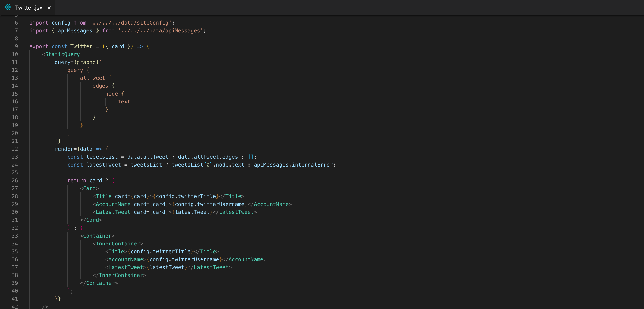Click 'render' prop on line 22
644x309 pixels.
tap(64, 149)
